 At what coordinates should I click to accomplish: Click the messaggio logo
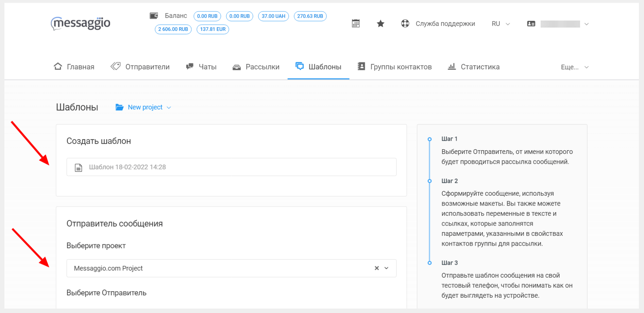click(81, 23)
